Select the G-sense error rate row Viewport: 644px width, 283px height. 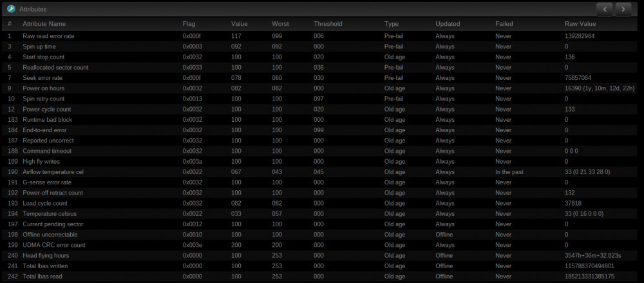point(319,182)
